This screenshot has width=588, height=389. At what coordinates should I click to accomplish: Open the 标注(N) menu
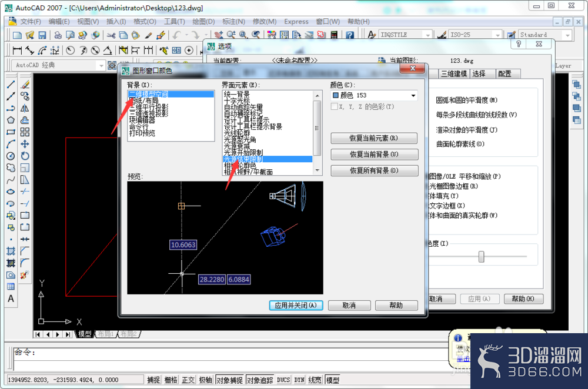(233, 21)
